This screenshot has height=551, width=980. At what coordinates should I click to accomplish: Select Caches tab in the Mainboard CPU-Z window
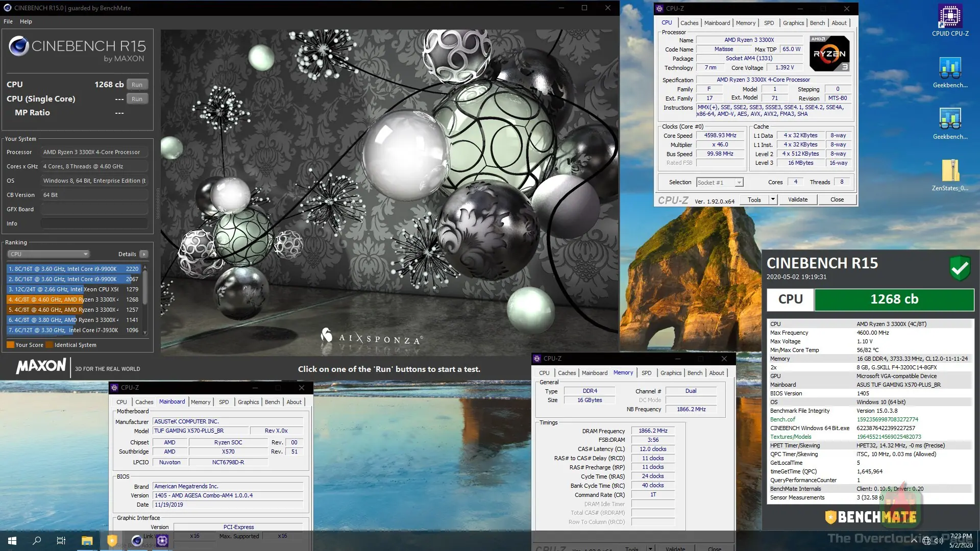point(144,402)
